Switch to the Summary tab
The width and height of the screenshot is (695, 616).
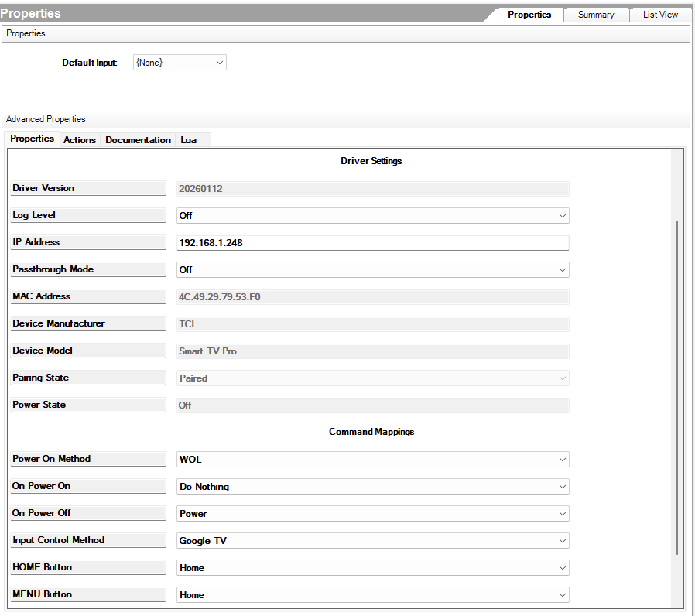point(596,15)
